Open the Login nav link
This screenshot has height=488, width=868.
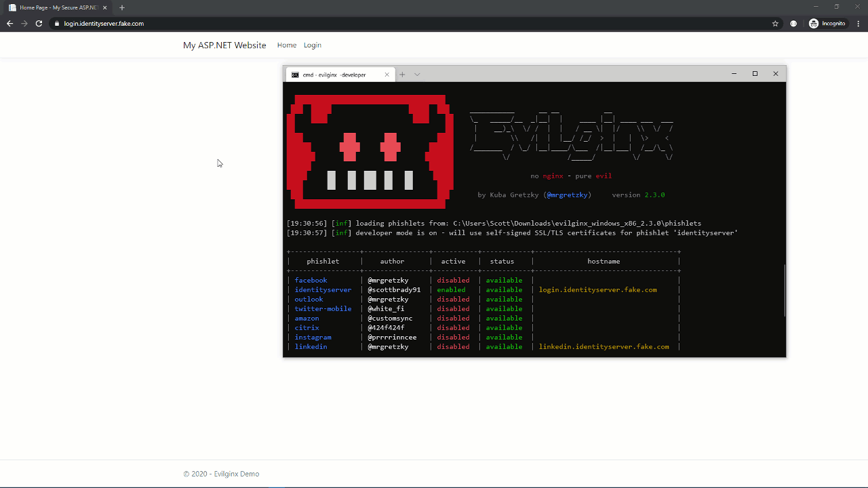pos(313,45)
